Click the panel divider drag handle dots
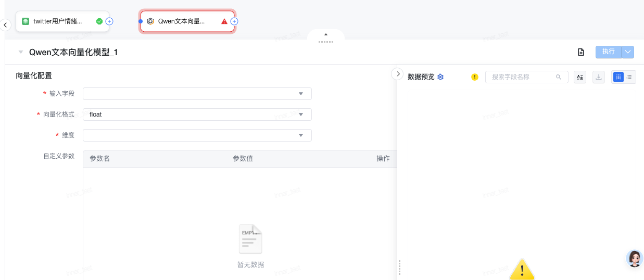This screenshot has height=280, width=644. (399, 268)
